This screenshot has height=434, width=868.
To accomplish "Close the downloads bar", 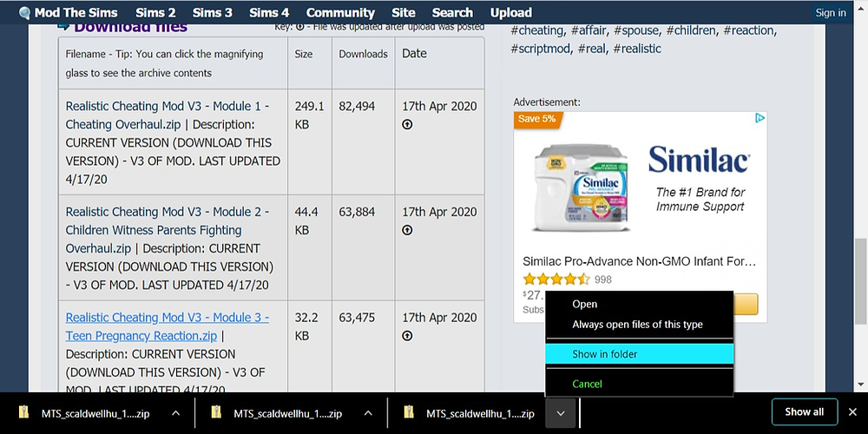I will (852, 411).
